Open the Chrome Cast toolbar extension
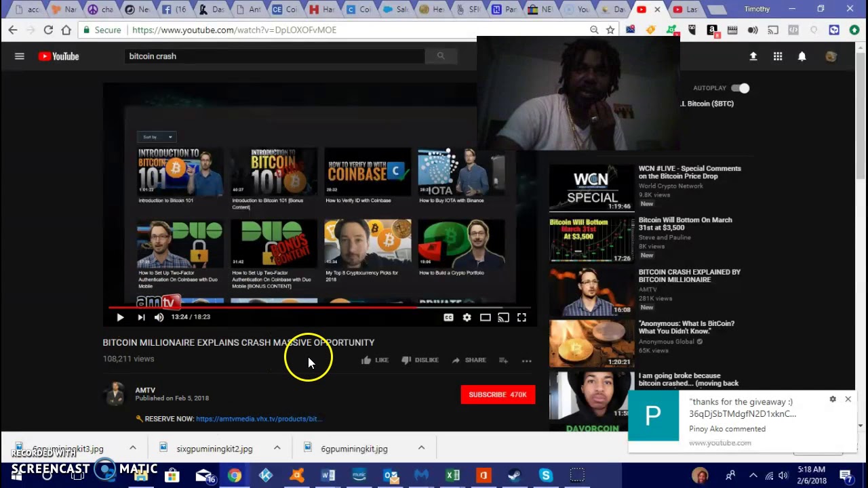The width and height of the screenshot is (868, 488). point(773,30)
